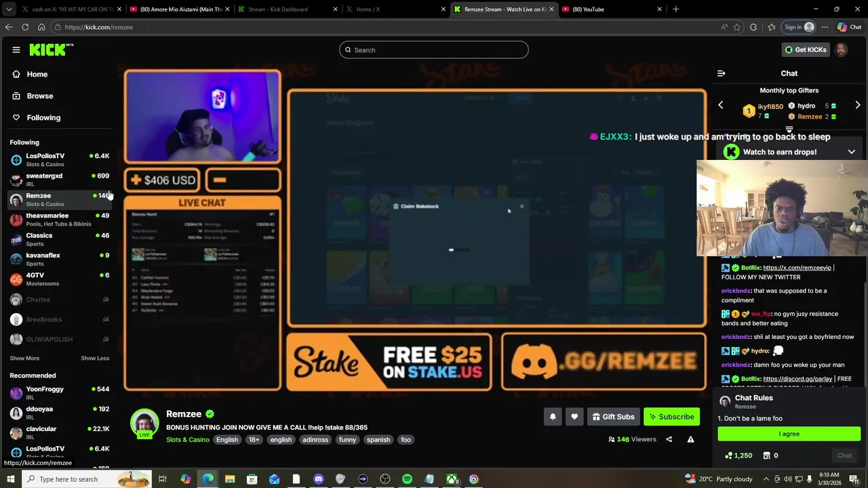Image resolution: width=868 pixels, height=488 pixels.
Task: Favorite this page with the star icon
Action: tap(737, 27)
